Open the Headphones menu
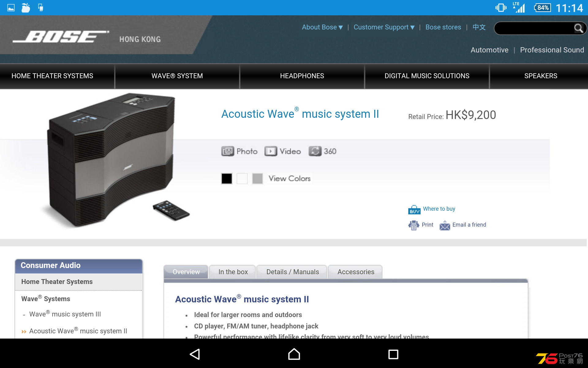Viewport: 588px width, 368px height. 302,76
